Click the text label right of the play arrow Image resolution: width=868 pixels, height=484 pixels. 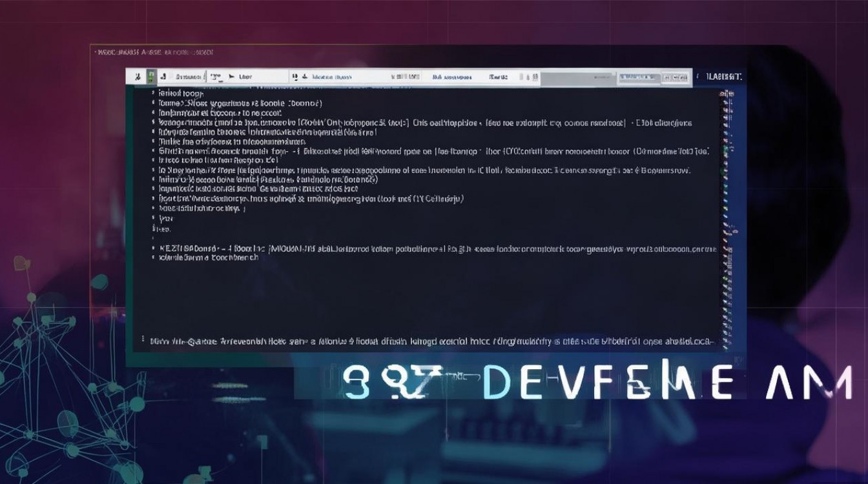pyautogui.click(x=245, y=77)
